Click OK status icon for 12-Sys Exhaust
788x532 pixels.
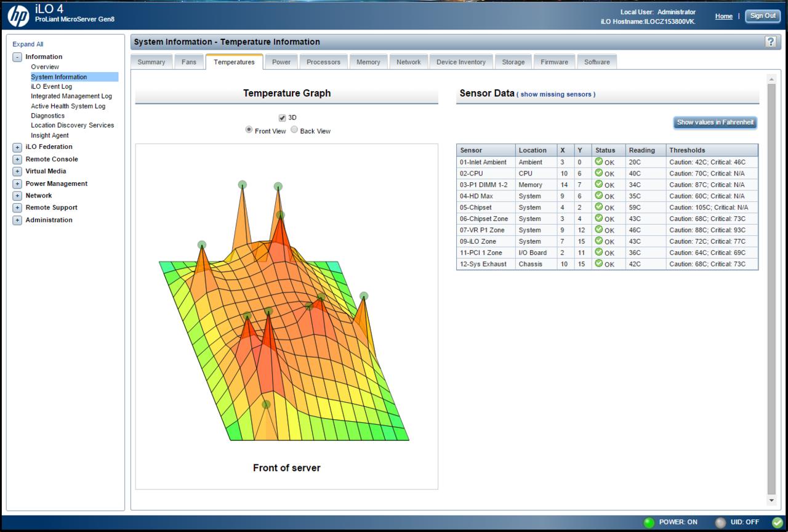click(599, 264)
